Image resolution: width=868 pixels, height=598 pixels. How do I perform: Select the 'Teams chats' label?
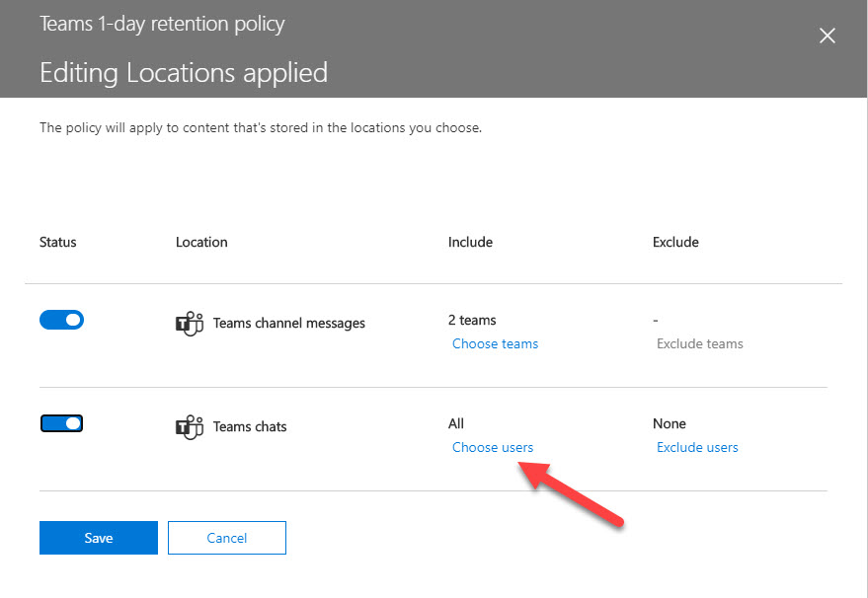pyautogui.click(x=250, y=426)
